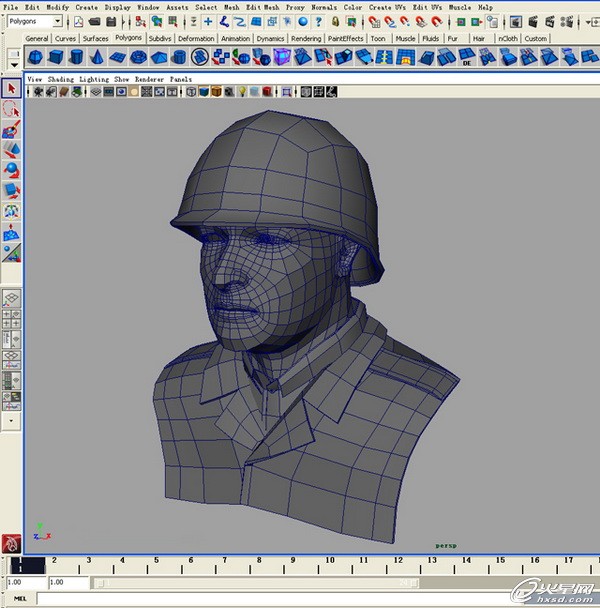Toggle Snap to grids magnet icon
This screenshot has height=608, width=600.
(373, 22)
